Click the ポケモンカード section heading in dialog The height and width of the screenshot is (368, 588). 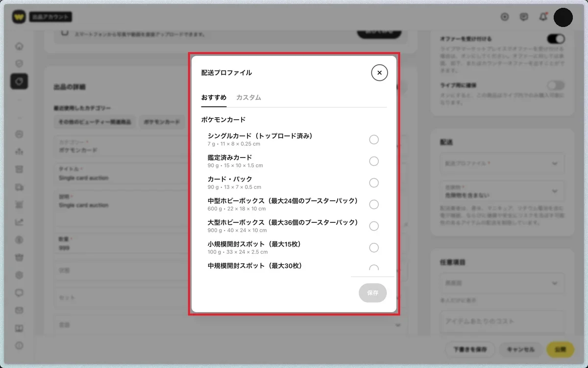click(x=223, y=120)
